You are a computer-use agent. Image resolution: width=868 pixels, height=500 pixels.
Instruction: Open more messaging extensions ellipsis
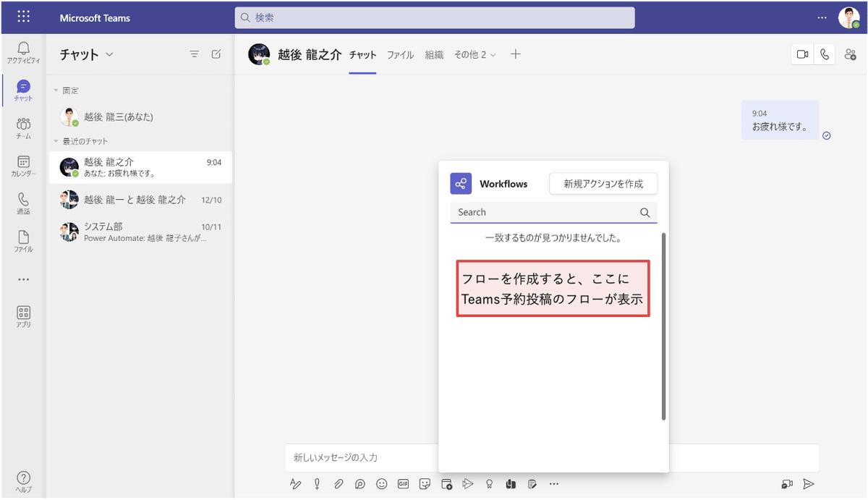point(554,484)
